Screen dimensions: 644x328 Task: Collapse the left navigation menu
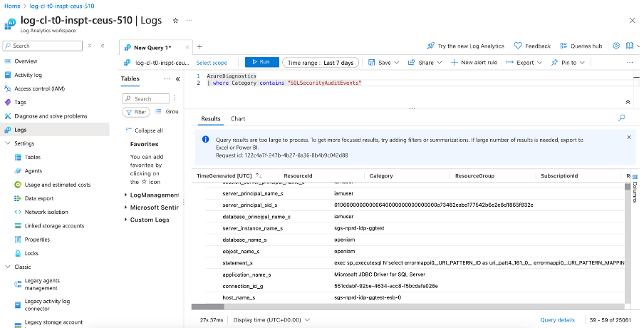click(103, 46)
